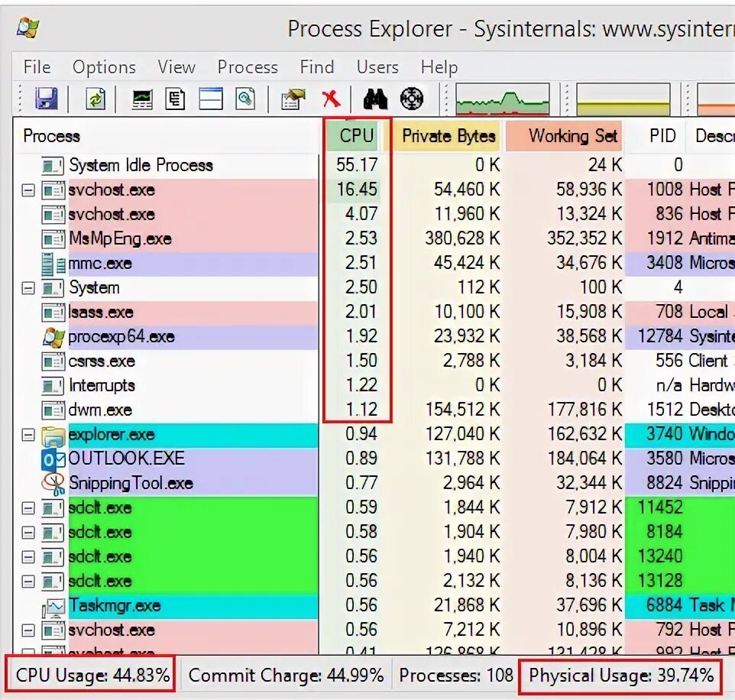This screenshot has height=700, width=735.
Task: Click the Processes: 108 status entry
Action: pyautogui.click(x=456, y=675)
